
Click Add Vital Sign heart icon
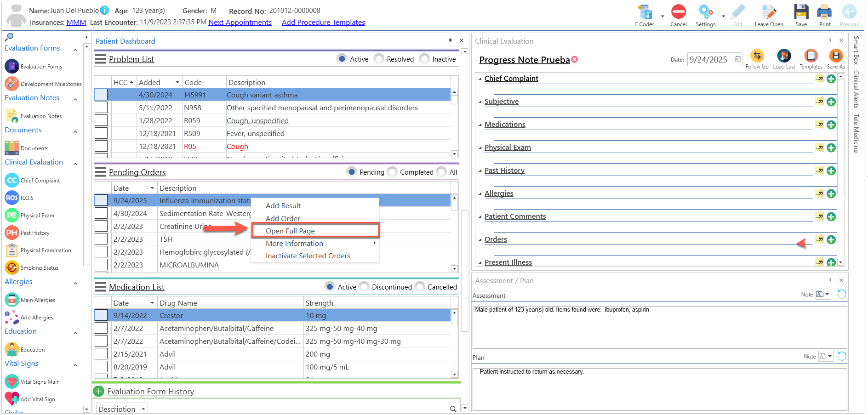coord(12,399)
